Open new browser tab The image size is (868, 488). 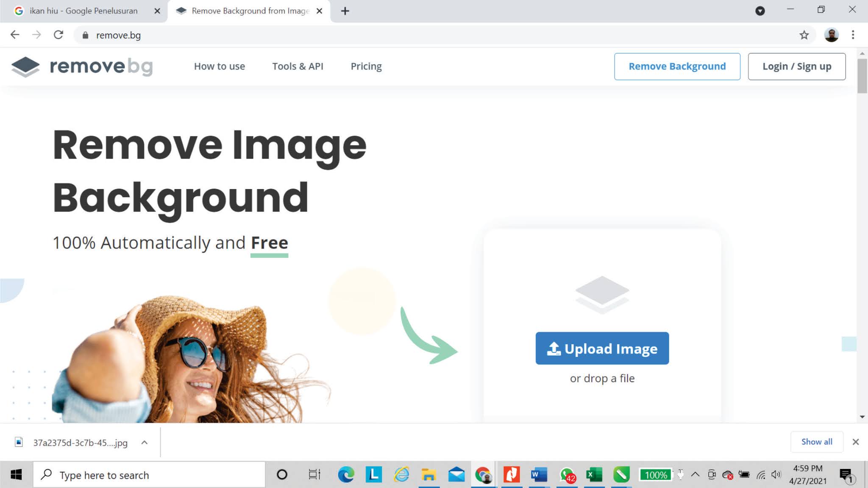pyautogui.click(x=345, y=11)
